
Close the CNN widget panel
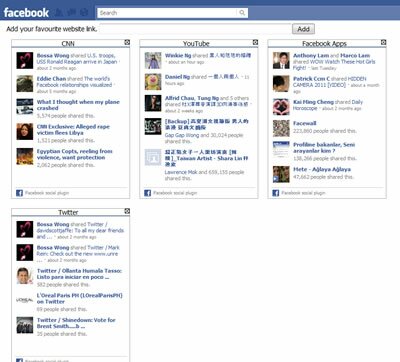127,42
